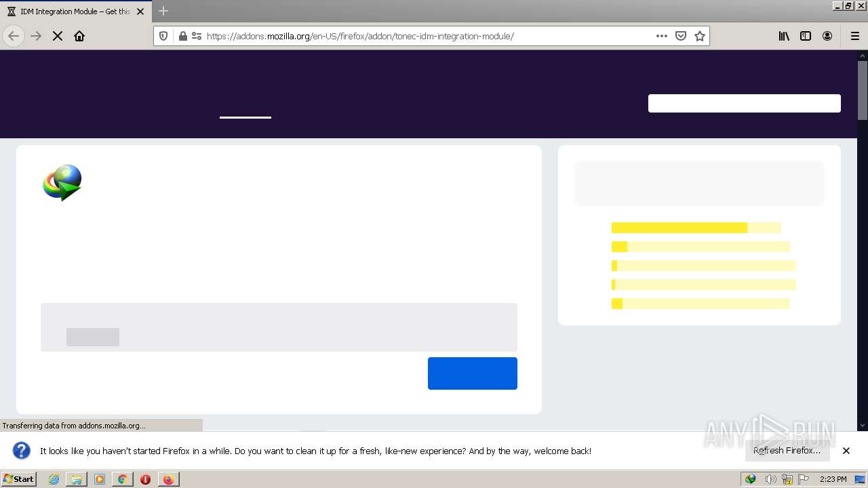Go forward using the Forward arrow
The width and height of the screenshot is (868, 488).
coord(36,36)
